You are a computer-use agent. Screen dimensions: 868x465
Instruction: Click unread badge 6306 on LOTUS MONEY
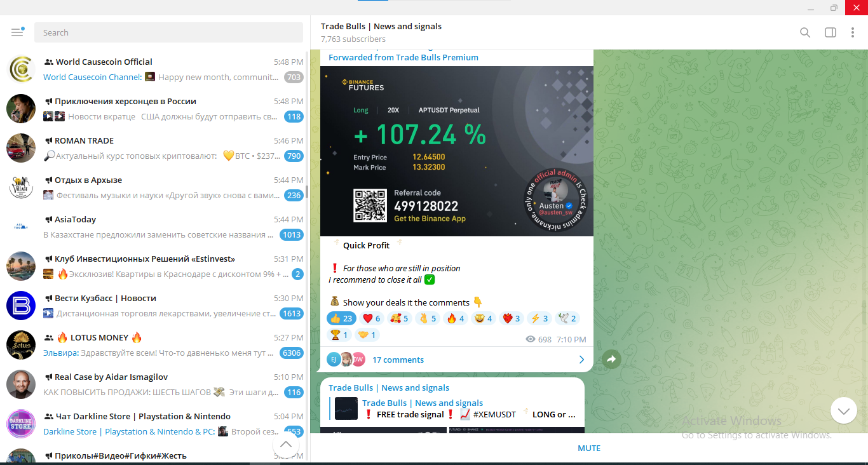pyautogui.click(x=292, y=353)
